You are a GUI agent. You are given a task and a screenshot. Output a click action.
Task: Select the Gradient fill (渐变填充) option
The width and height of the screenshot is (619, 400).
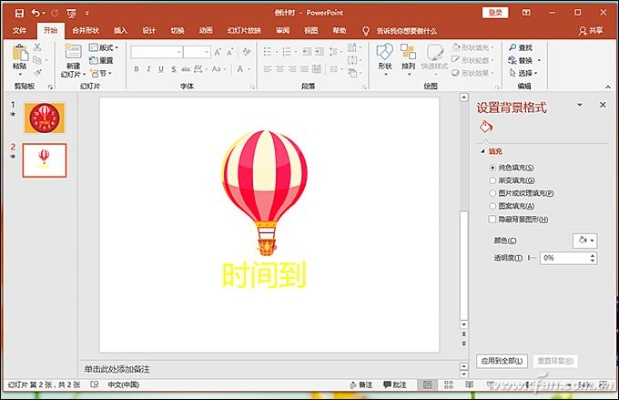coord(492,180)
